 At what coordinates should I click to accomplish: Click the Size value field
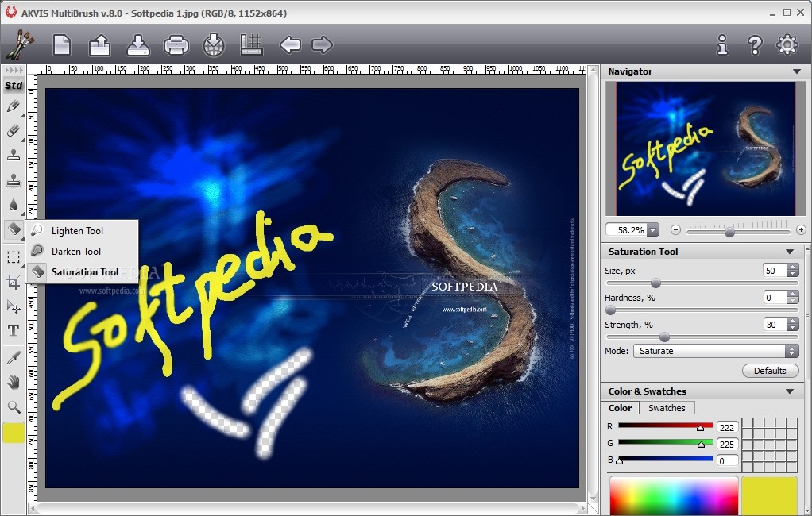point(775,270)
